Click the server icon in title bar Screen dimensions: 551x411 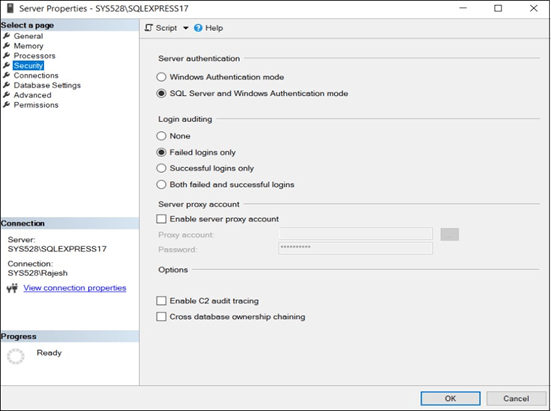click(x=10, y=8)
